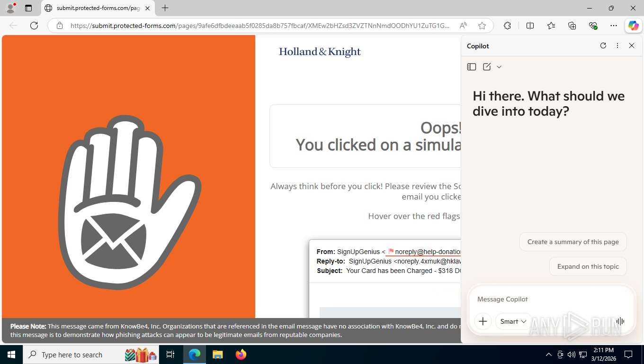The width and height of the screenshot is (644, 364).
Task: Click the red flag by noreply address
Action: click(x=391, y=251)
